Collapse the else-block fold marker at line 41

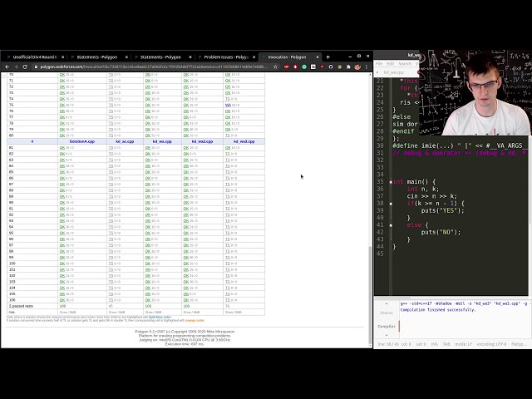point(391,225)
